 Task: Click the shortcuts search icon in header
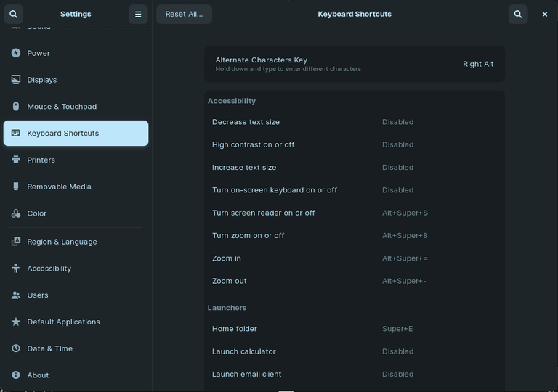click(x=517, y=14)
